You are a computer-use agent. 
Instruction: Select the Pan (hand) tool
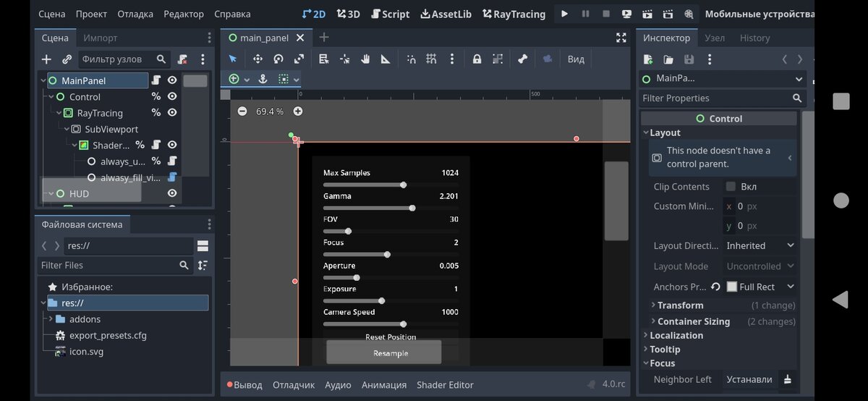tap(365, 59)
